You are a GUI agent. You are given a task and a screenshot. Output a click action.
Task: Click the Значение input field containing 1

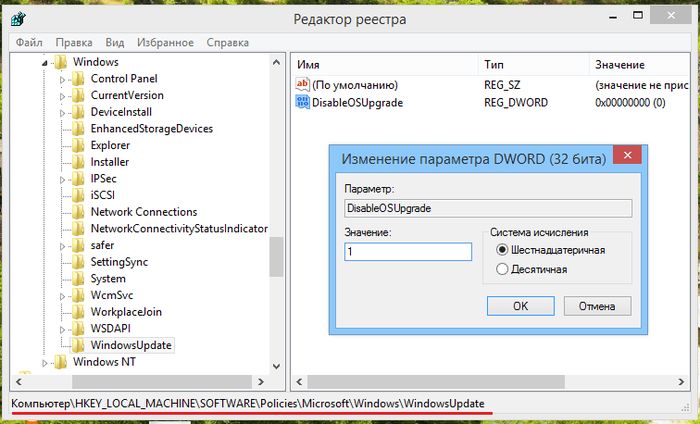pyautogui.click(x=408, y=251)
